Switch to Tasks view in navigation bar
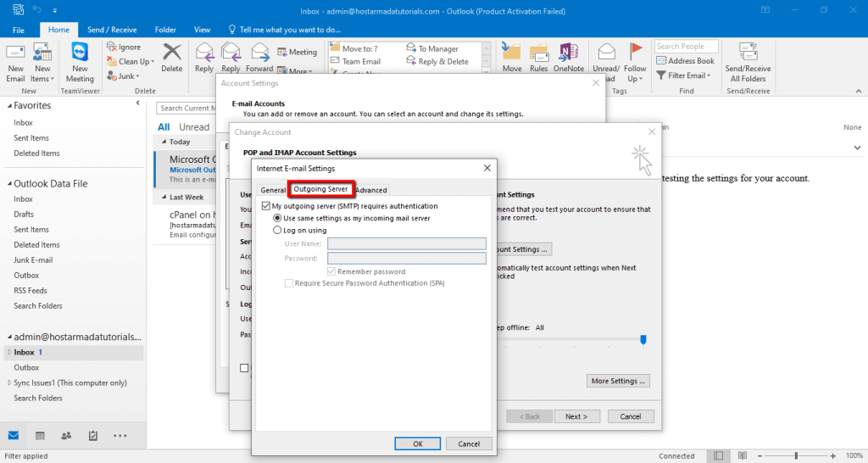The image size is (868, 463). [x=93, y=435]
